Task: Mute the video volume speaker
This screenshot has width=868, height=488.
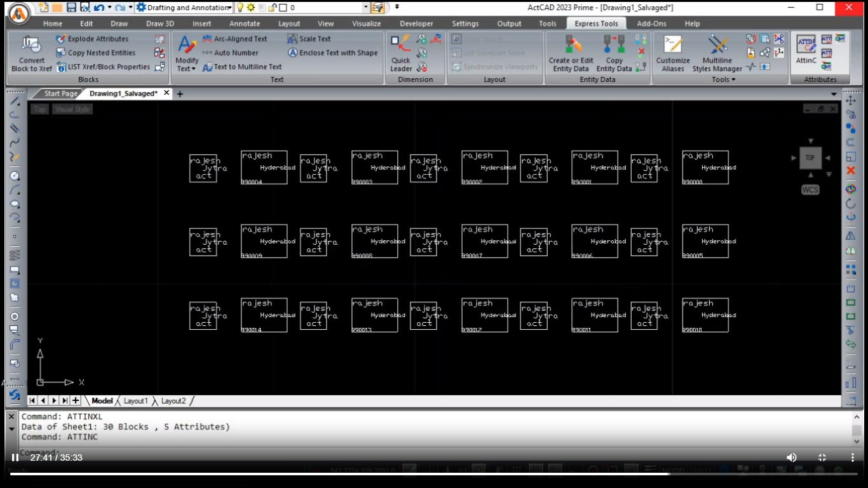Action: pyautogui.click(x=792, y=457)
